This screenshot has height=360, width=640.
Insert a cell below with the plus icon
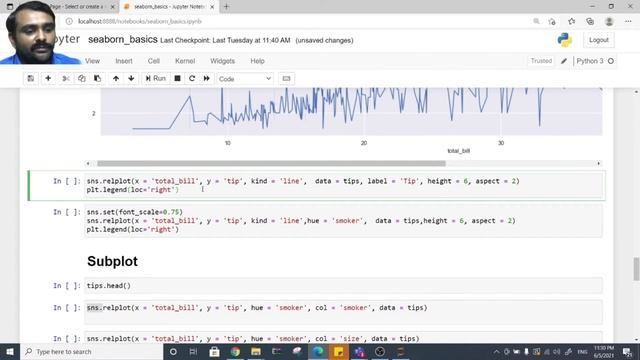(48, 78)
